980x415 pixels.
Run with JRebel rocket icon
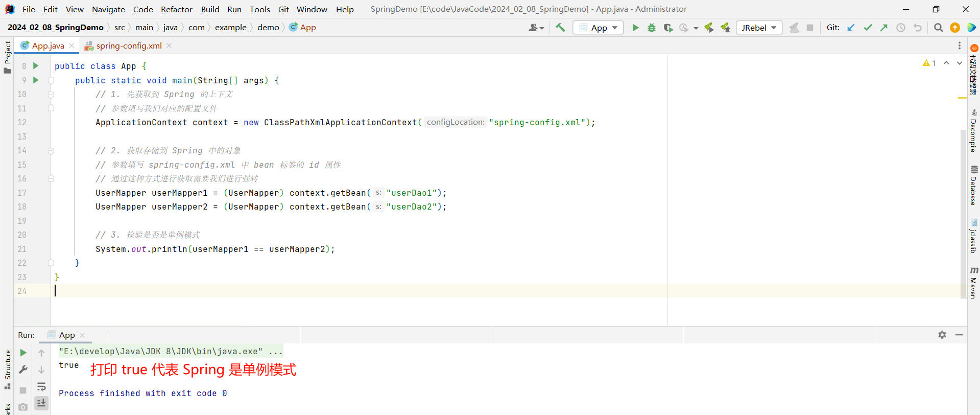tap(709, 28)
